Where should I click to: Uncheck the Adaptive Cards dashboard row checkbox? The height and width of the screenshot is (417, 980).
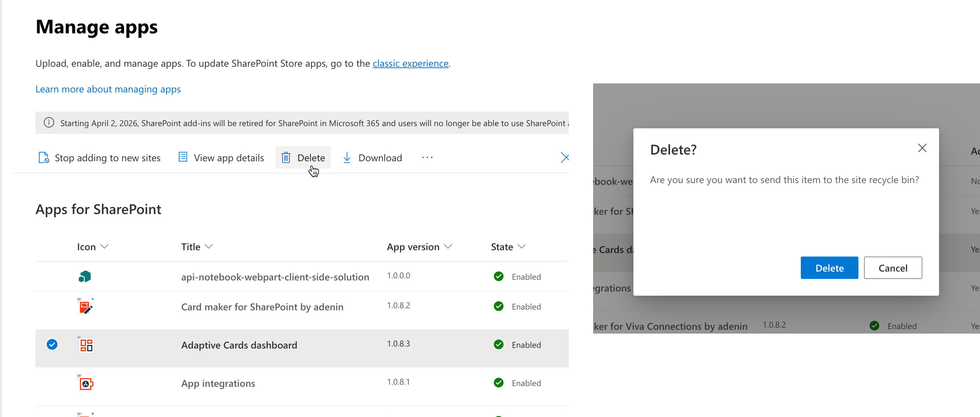coord(52,345)
